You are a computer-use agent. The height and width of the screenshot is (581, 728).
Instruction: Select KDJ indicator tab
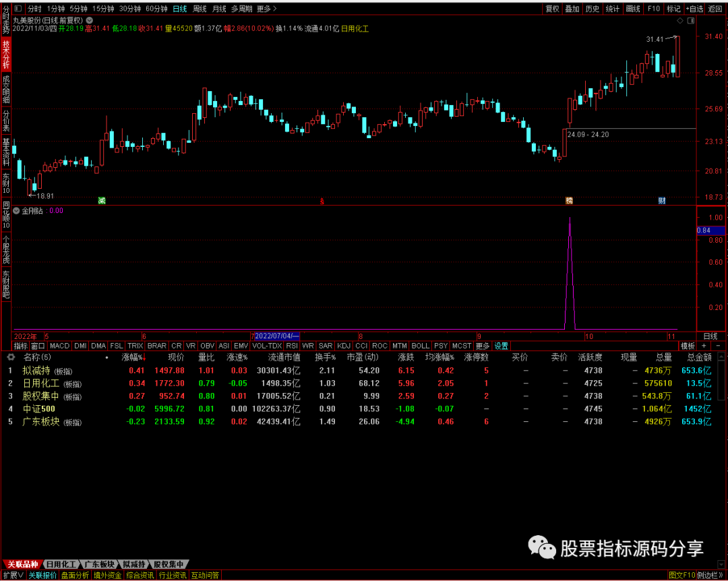344,346
